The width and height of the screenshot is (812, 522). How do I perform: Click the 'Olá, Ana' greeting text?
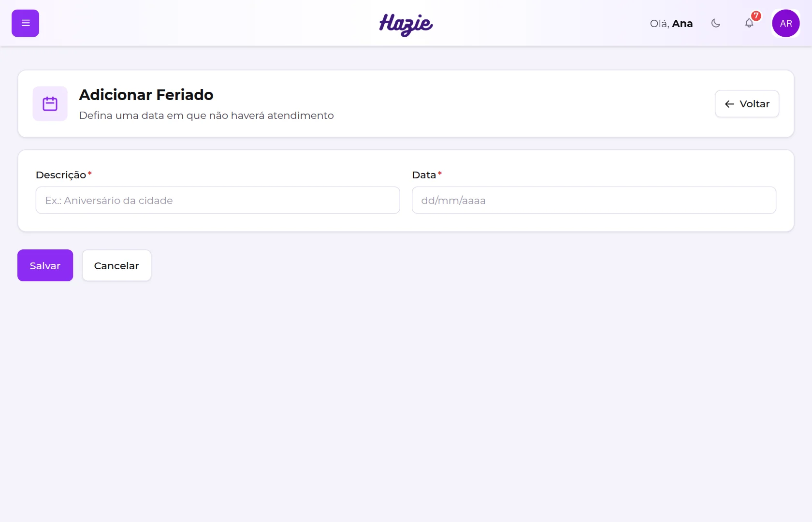[671, 23]
